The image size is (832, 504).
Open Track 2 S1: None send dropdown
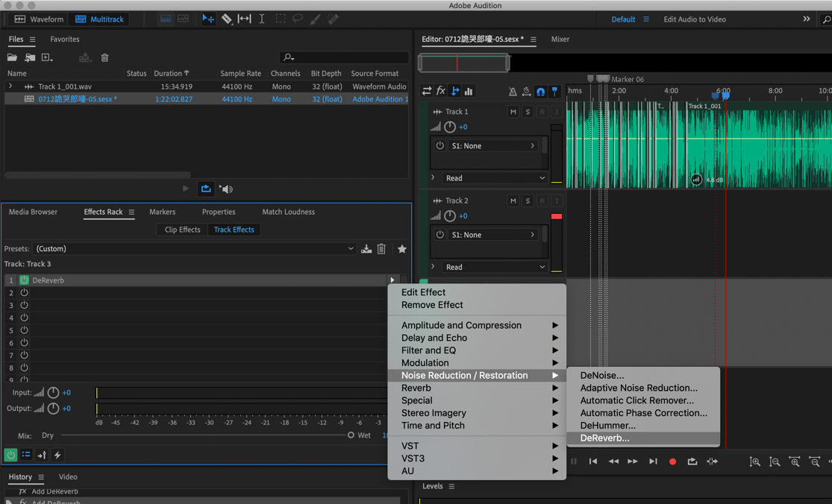click(492, 235)
